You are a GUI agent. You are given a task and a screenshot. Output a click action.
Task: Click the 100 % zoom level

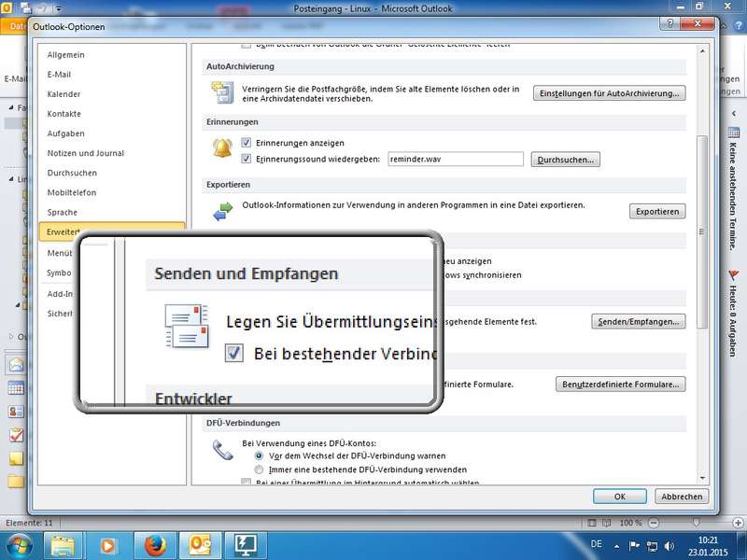(631, 523)
